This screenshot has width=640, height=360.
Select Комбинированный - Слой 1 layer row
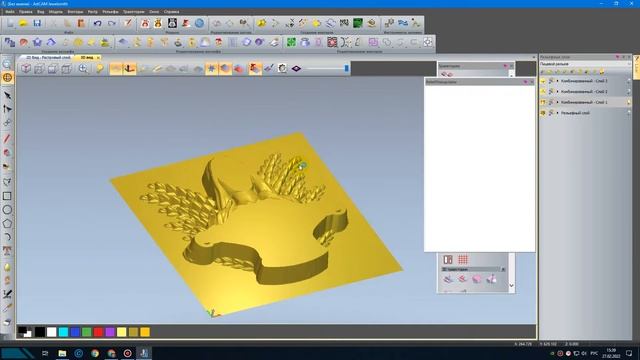585,102
